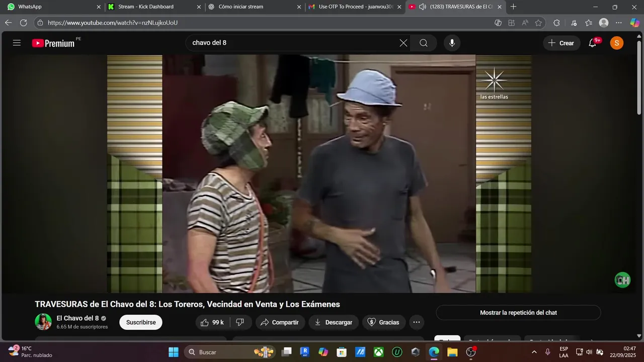Click the Descargar button
The height and width of the screenshot is (362, 644).
click(x=334, y=322)
